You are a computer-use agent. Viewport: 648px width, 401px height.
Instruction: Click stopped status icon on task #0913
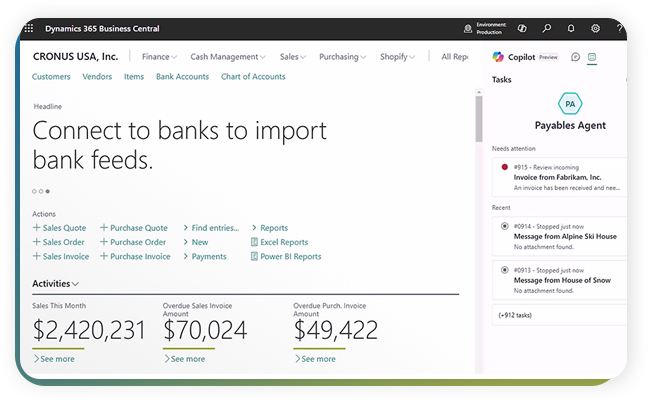pos(505,270)
